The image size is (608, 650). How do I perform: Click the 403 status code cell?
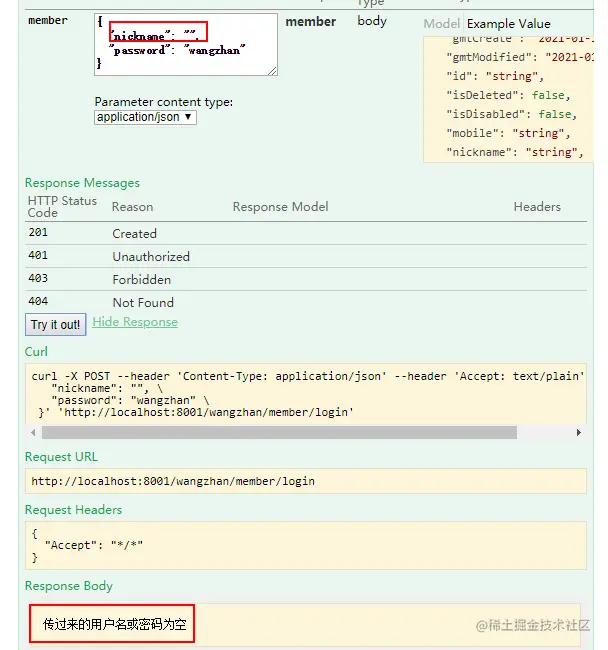click(x=38, y=278)
